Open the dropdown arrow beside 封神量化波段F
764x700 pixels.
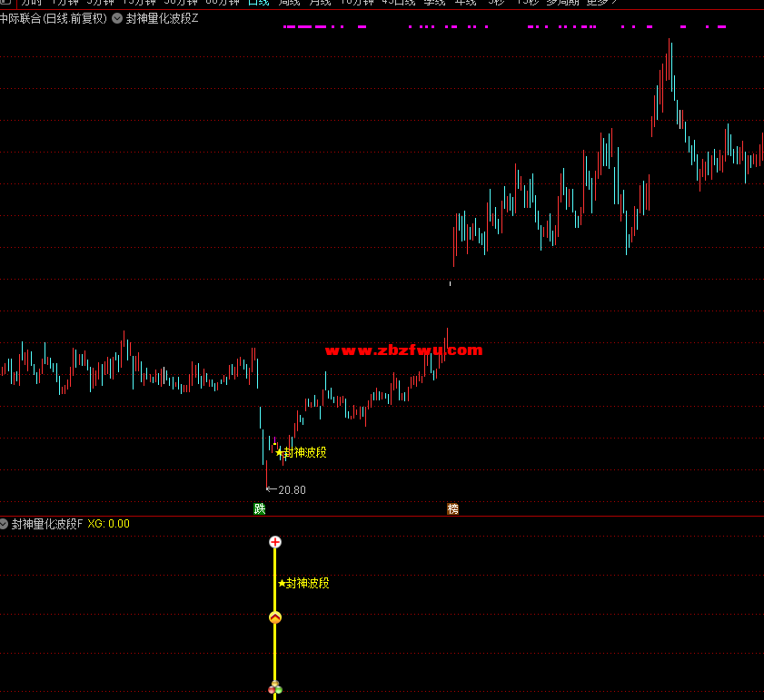coord(4,524)
